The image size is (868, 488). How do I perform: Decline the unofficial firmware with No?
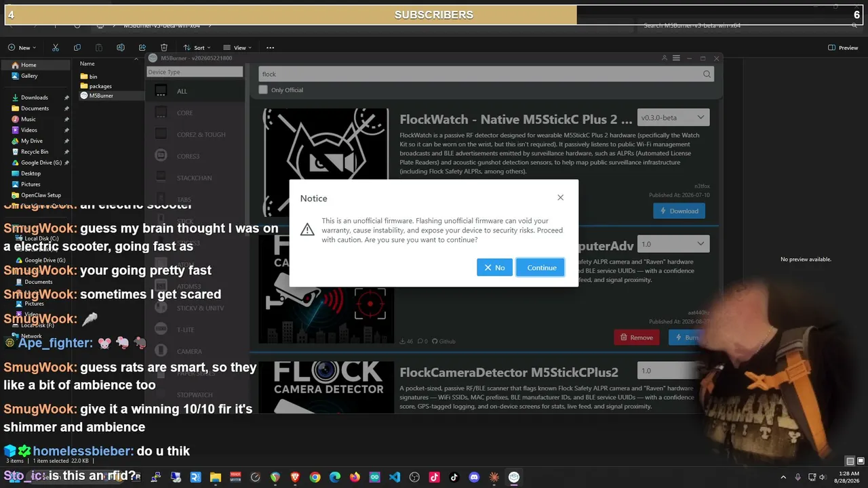click(494, 267)
